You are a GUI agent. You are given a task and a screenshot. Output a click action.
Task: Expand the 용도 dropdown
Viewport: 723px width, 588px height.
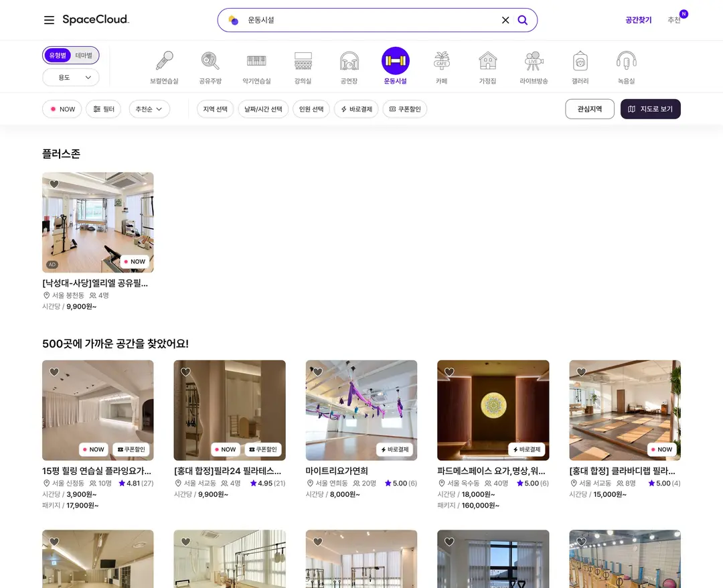70,78
